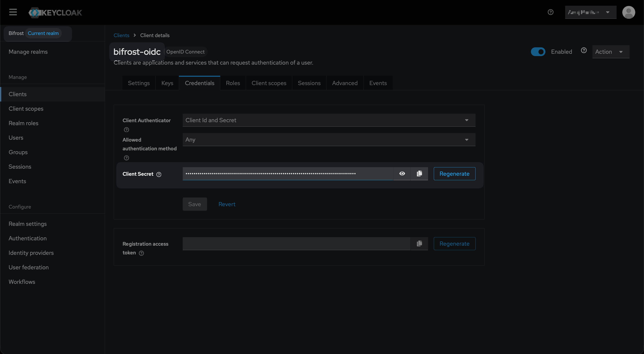
Task: Go to Clients in the breadcrumb
Action: (x=121, y=35)
